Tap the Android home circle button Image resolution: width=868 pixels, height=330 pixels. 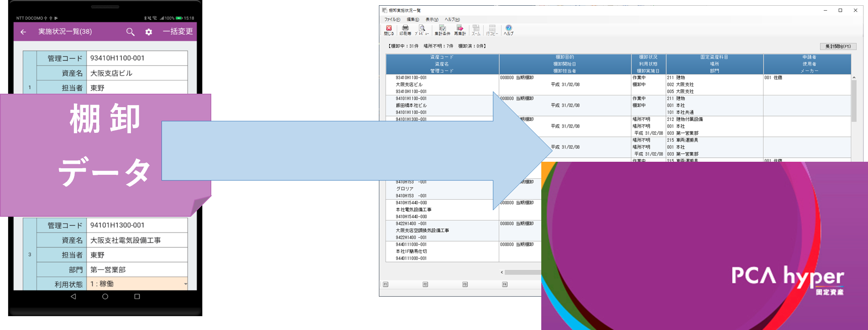point(105,297)
